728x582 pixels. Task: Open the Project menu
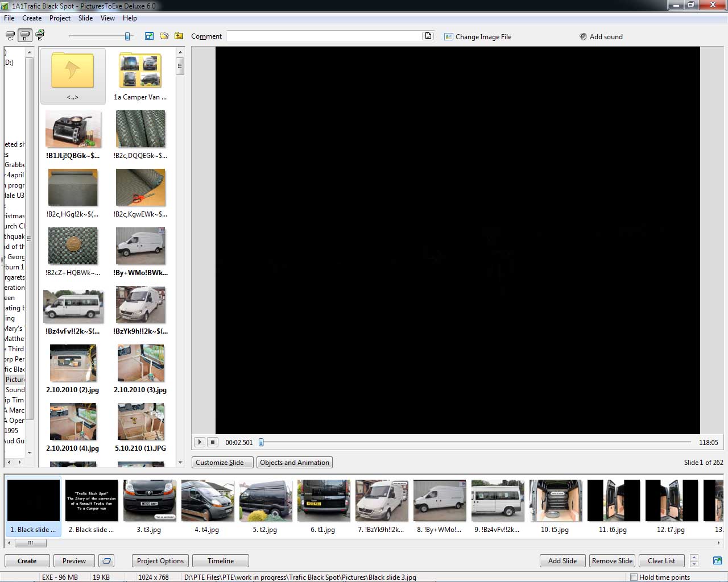[60, 18]
